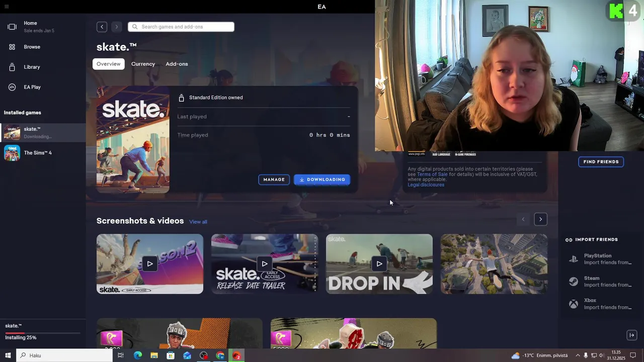Switch to the Add-ons tab
This screenshot has width=644, height=362.
(177, 64)
